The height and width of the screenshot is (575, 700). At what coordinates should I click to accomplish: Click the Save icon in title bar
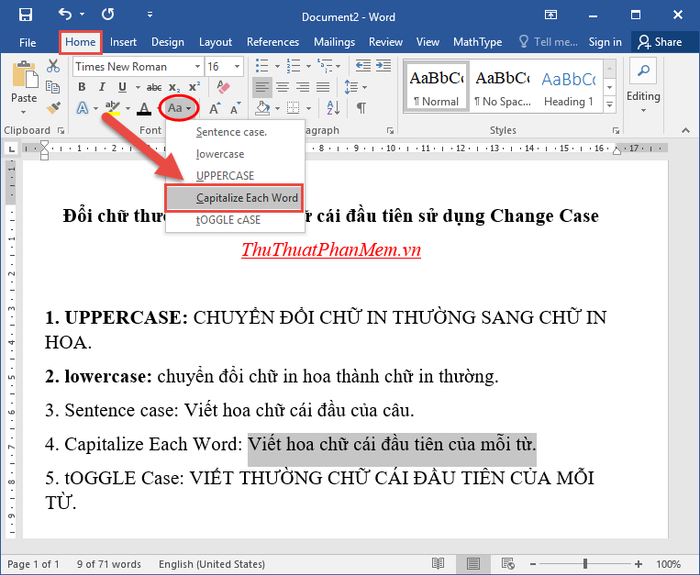(x=25, y=15)
